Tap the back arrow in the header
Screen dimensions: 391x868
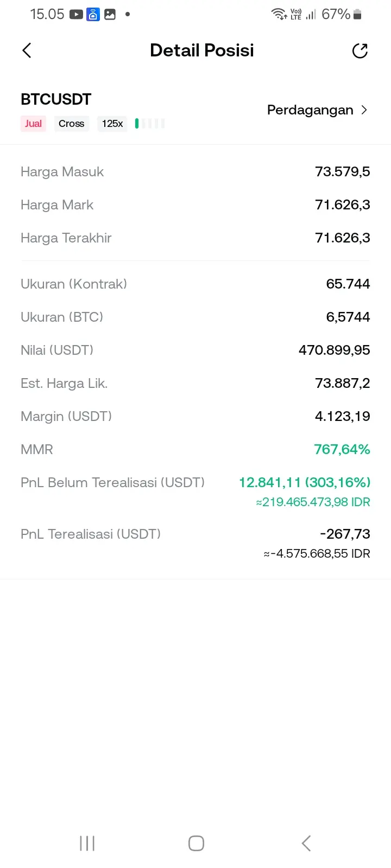click(27, 50)
